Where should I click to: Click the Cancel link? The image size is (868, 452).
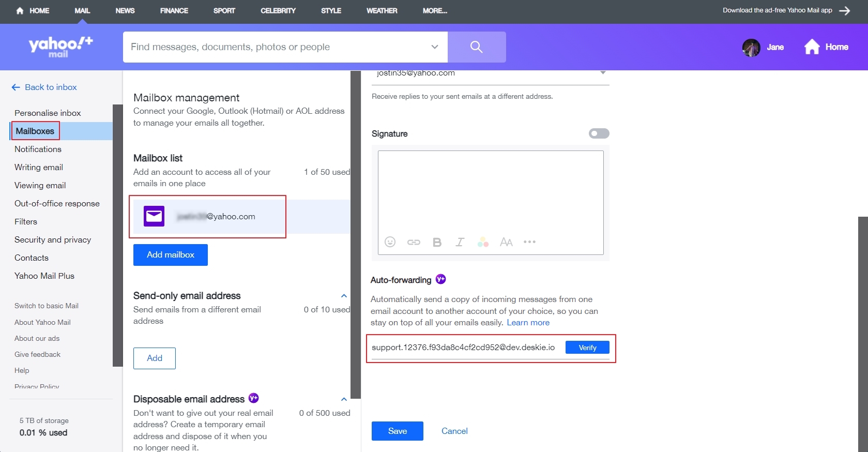coord(454,431)
